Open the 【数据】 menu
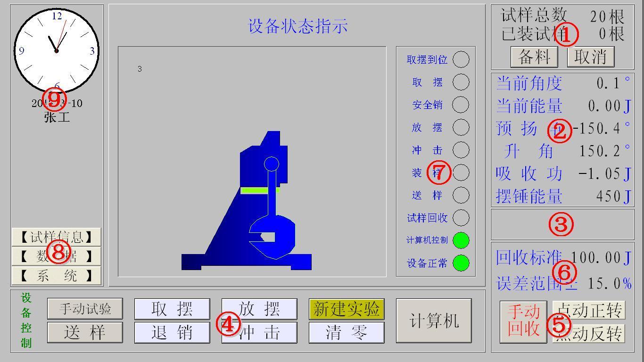Image resolution: width=644 pixels, height=362 pixels. pos(57,256)
